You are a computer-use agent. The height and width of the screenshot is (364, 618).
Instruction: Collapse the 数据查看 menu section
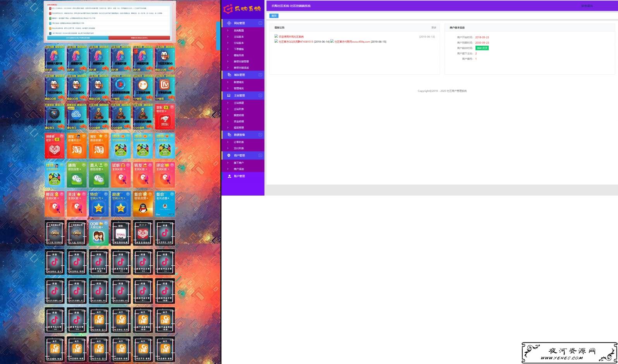[x=260, y=135]
